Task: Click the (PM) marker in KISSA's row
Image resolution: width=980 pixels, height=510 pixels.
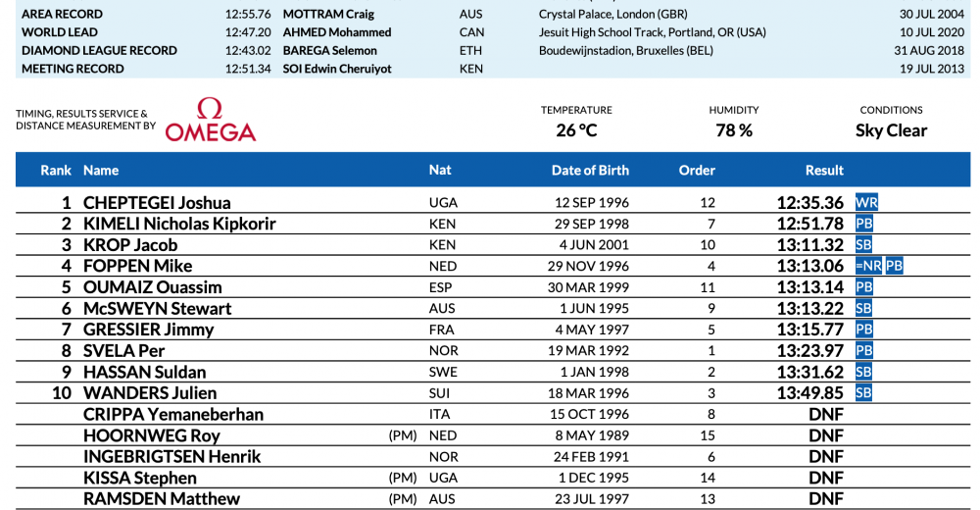Action: tap(403, 478)
